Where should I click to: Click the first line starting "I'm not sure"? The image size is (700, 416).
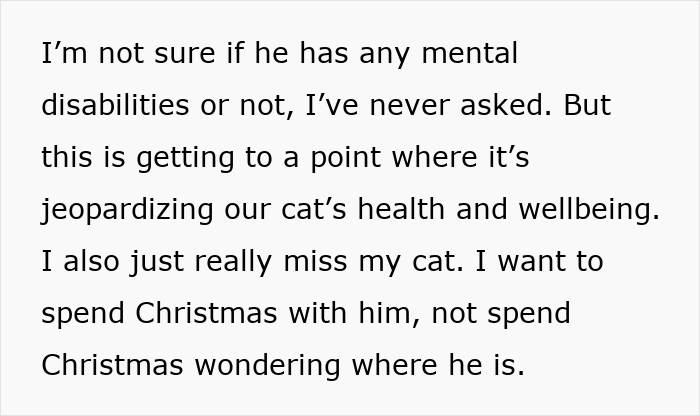(x=279, y=54)
